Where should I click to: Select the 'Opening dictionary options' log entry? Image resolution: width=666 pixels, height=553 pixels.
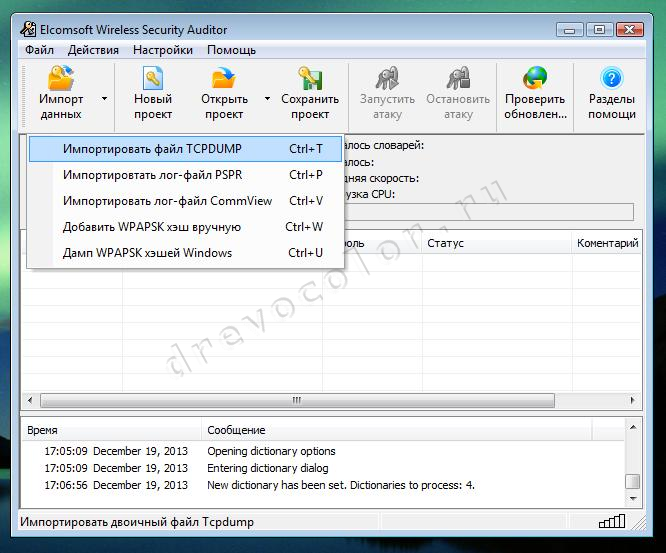point(271,451)
